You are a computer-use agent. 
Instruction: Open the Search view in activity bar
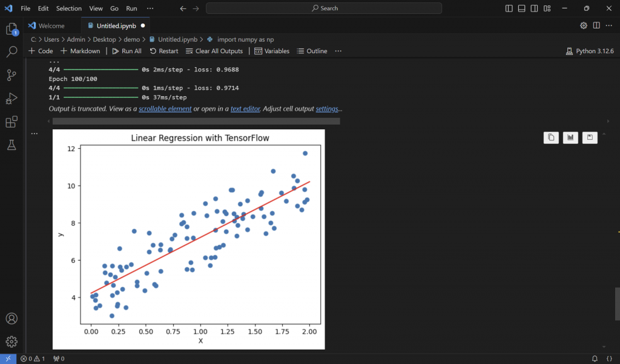(x=12, y=52)
